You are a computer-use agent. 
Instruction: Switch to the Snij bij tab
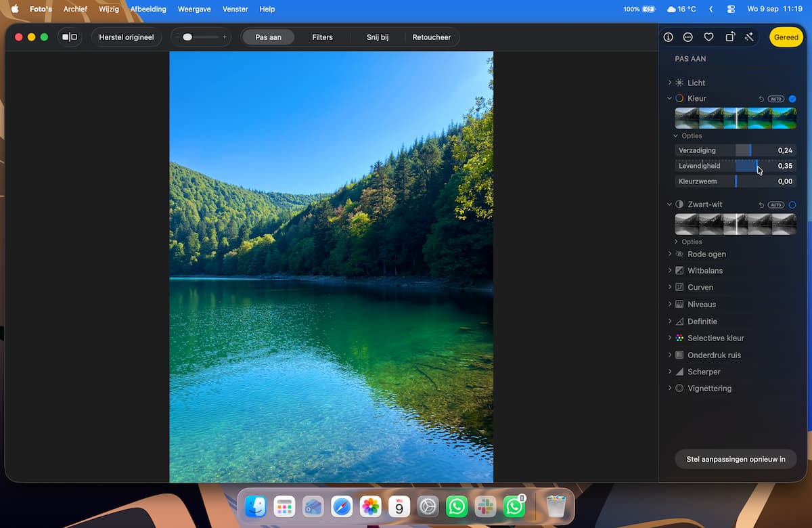tap(378, 37)
